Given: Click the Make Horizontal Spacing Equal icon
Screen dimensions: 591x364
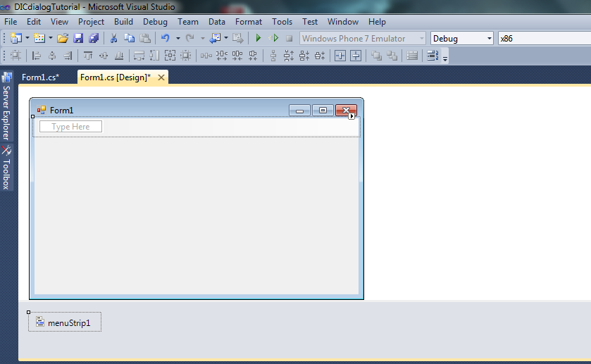Looking at the screenshot, I should [x=206, y=56].
